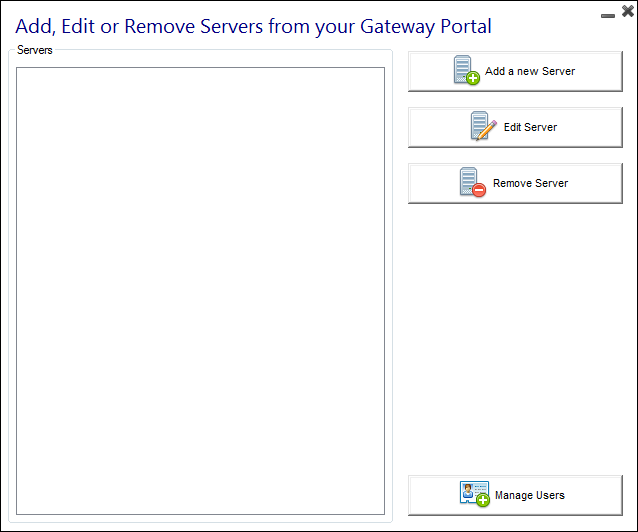Viewport: 638px width, 532px height.
Task: Click the Servers group box label
Action: coord(35,50)
